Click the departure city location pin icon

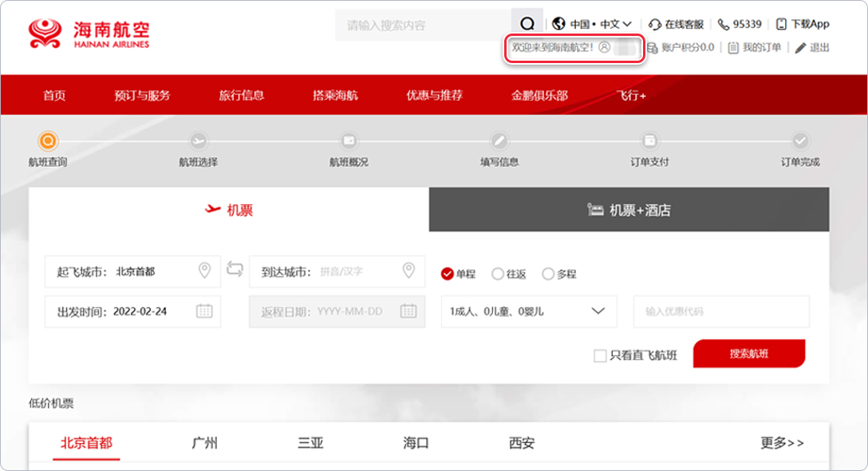point(204,271)
